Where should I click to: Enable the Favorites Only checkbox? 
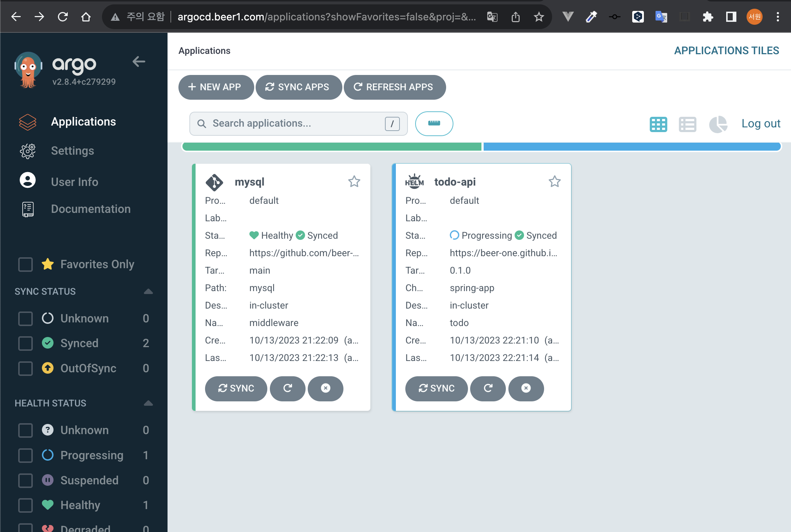coord(25,264)
